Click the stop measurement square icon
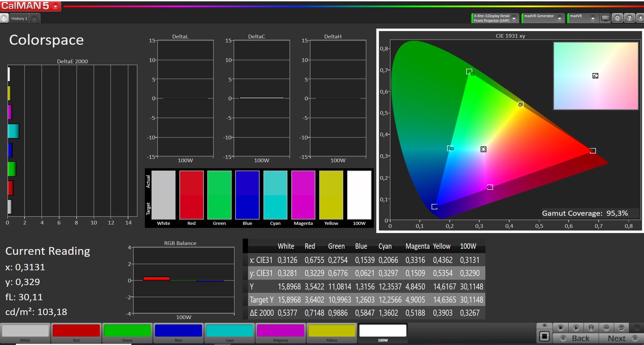Viewport: 644px width, 345px height. click(560, 327)
